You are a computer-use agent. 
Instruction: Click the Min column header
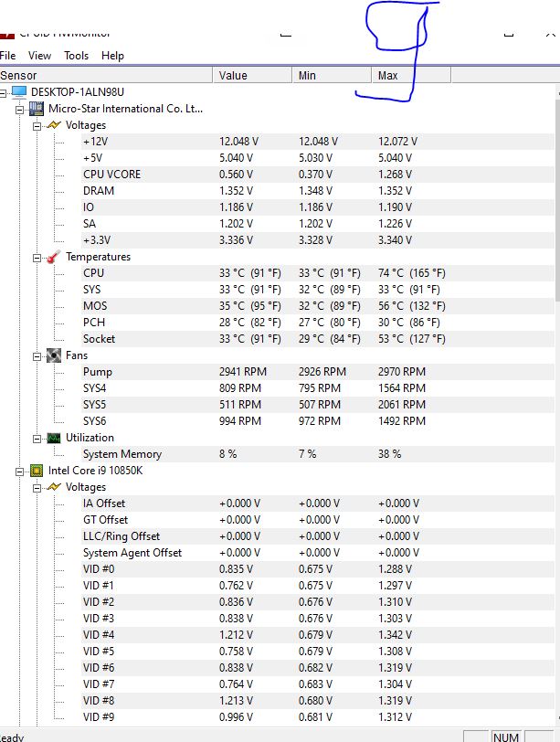[332, 75]
